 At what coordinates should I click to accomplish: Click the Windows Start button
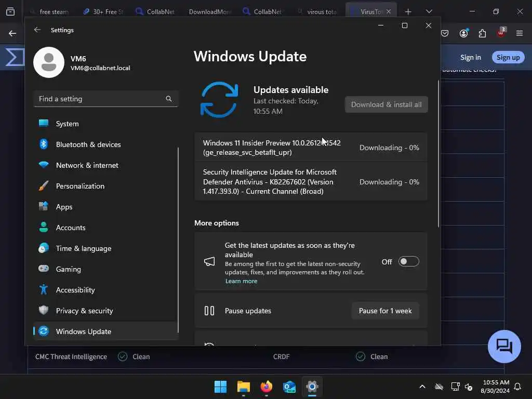(220, 387)
